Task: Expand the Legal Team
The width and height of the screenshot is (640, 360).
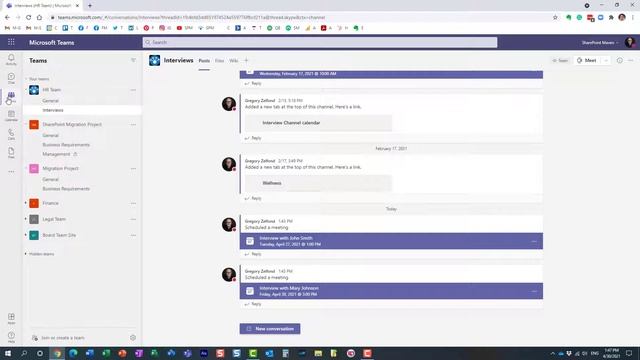Action: click(25, 219)
